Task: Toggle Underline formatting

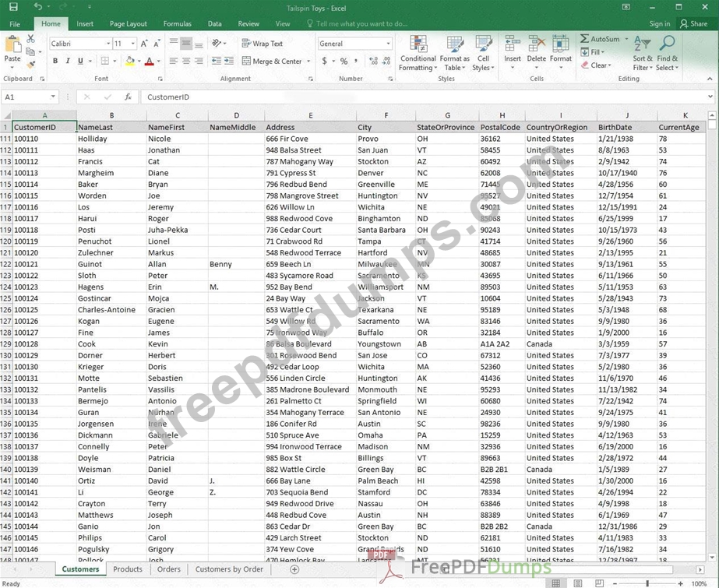Action: [81, 61]
